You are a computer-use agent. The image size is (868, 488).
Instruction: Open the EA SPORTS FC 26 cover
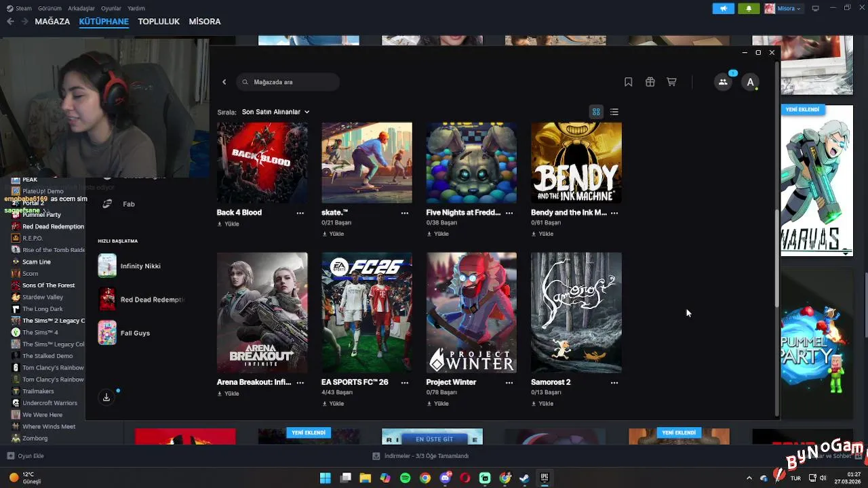click(367, 312)
